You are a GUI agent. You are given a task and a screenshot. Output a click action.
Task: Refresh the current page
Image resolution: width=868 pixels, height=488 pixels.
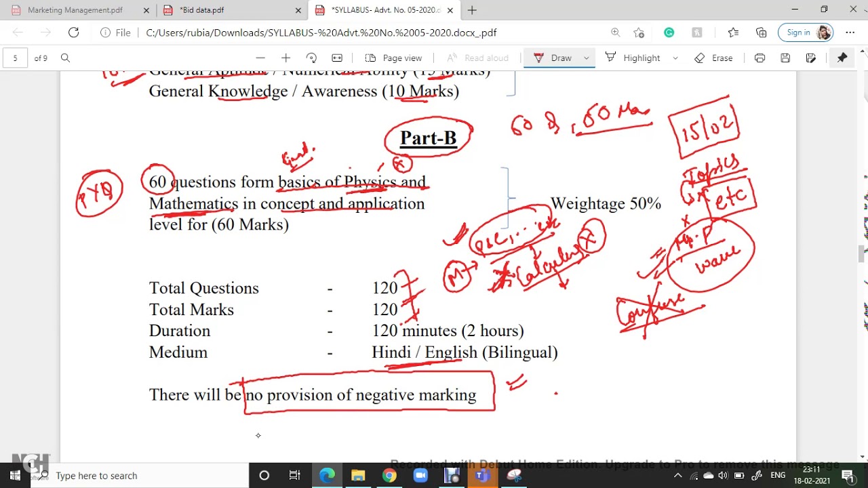[73, 33]
